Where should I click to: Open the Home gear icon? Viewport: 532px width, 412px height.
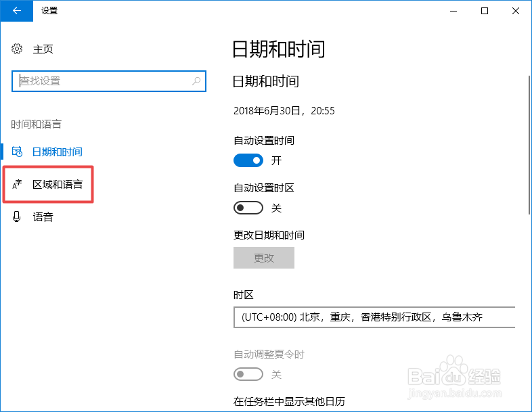click(17, 49)
